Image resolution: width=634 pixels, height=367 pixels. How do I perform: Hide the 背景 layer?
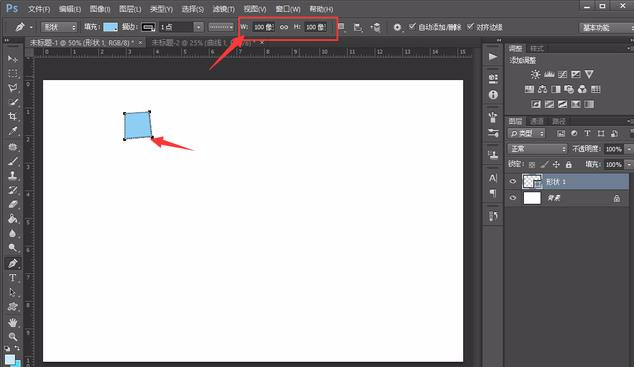(513, 198)
